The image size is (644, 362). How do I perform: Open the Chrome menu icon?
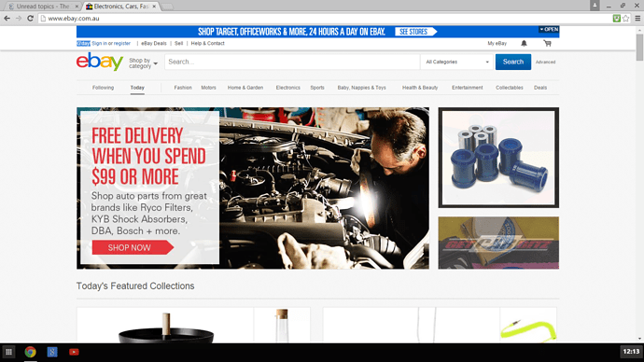637,18
